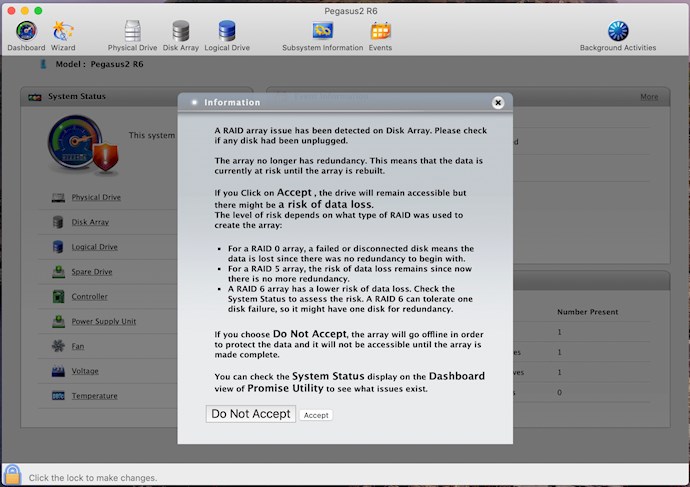
Task: Open Physical Drive in the toolbar
Action: [132, 33]
